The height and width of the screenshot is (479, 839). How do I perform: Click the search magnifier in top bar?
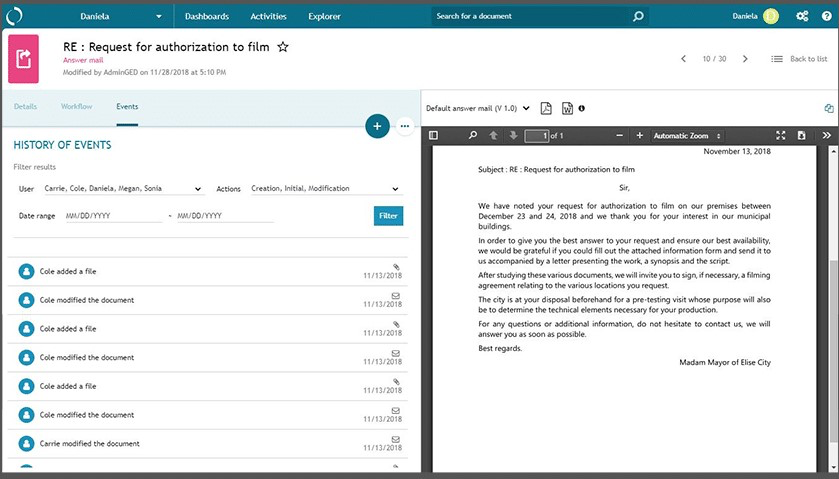tap(638, 16)
